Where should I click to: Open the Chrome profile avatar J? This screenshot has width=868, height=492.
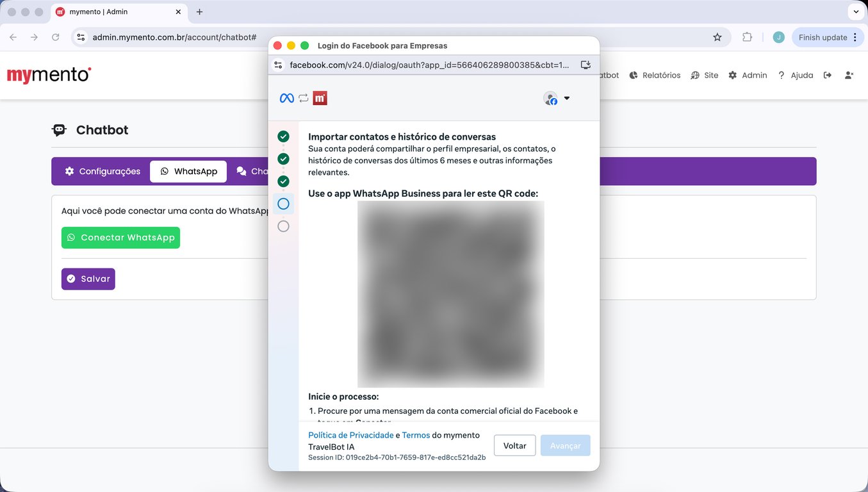click(x=778, y=37)
